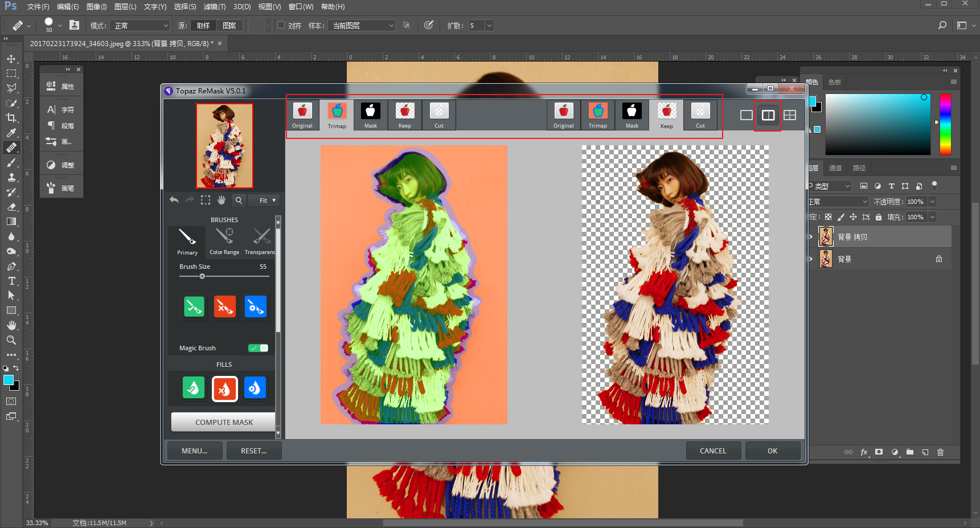Image resolution: width=980 pixels, height=528 pixels.
Task: Toggle the layer filter switch
Action: pos(934,186)
